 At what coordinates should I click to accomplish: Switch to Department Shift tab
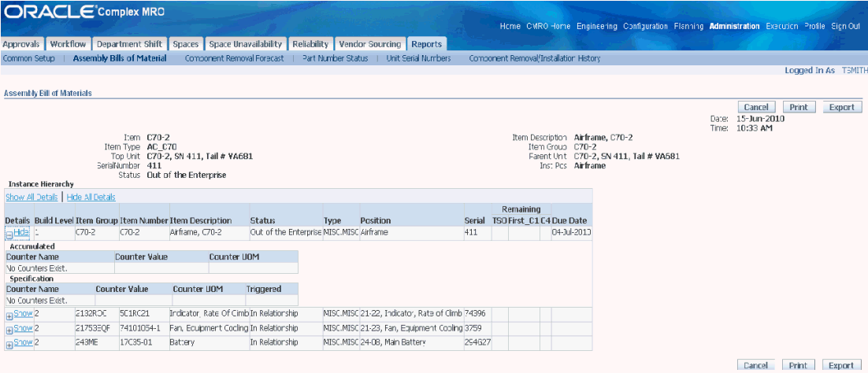coord(129,44)
